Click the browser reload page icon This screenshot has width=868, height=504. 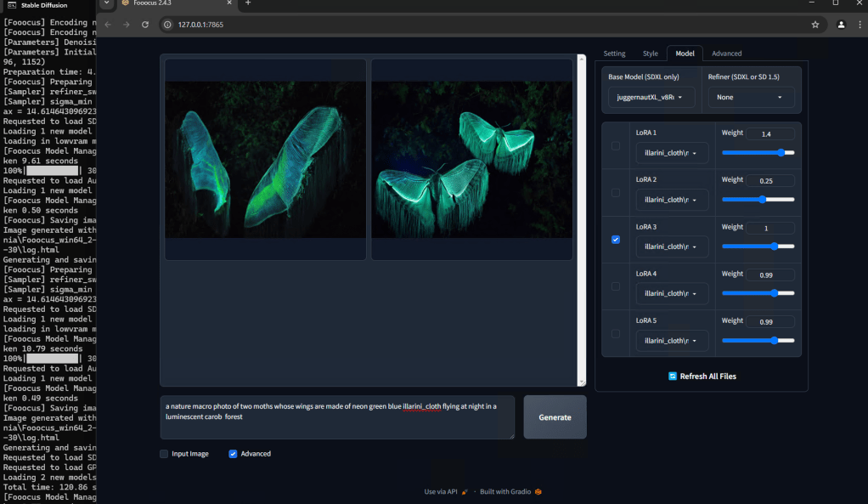pyautogui.click(x=145, y=25)
